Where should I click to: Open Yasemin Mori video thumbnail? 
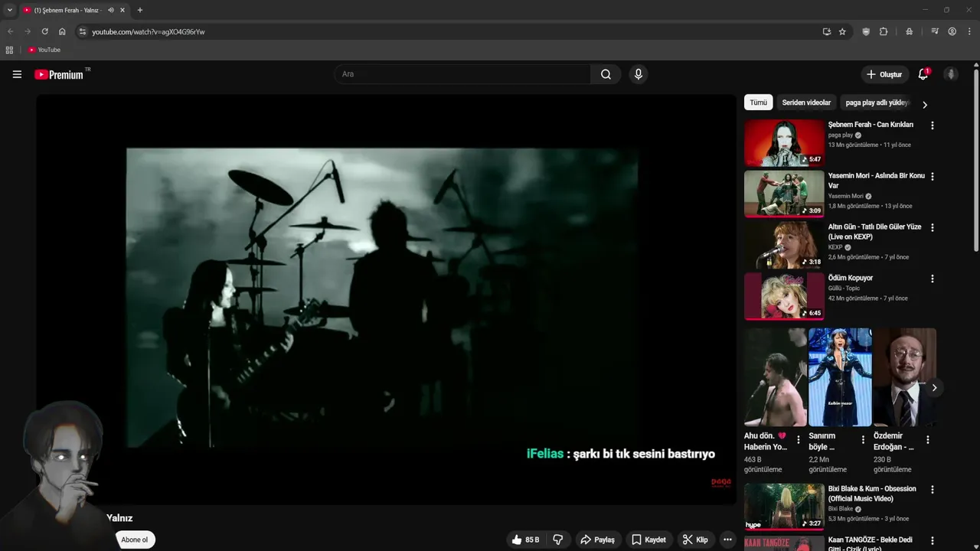[x=784, y=194]
